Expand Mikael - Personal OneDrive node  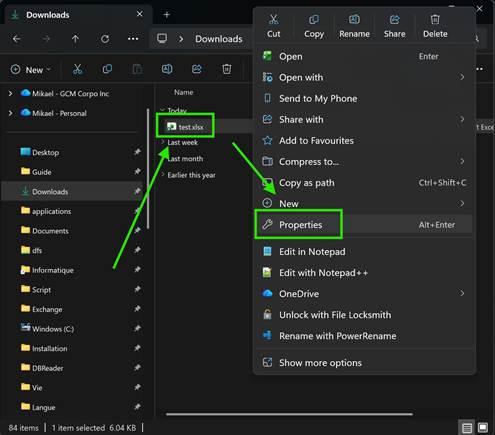[x=11, y=113]
